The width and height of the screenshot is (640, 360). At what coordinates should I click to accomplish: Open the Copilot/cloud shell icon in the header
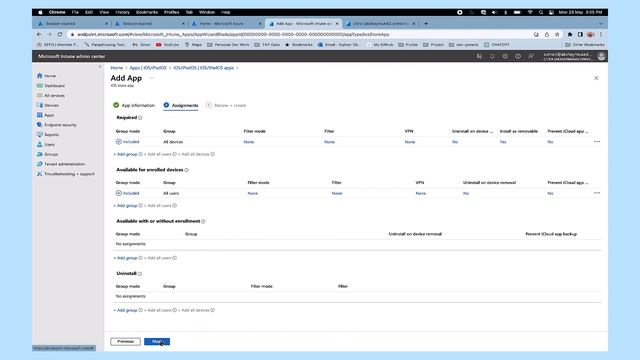479,56
